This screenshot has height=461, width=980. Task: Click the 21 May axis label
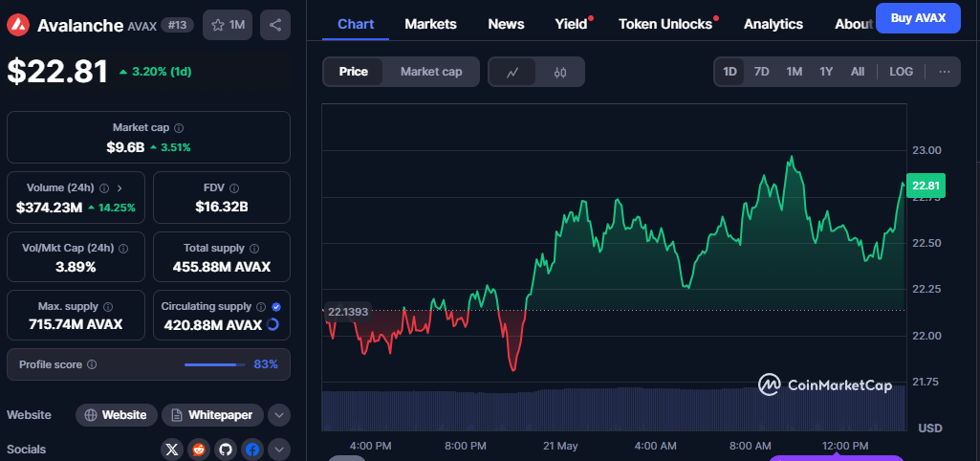click(560, 446)
